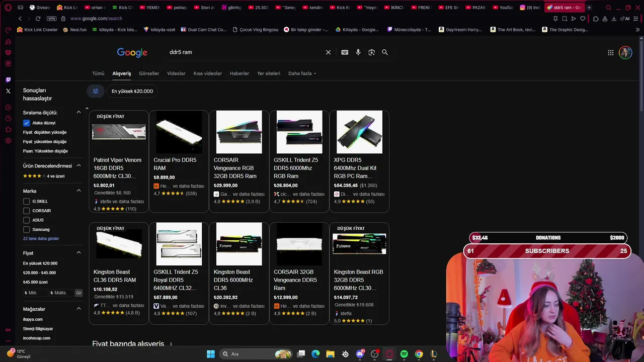This screenshot has width=644, height=362.
Task: Switch to the Videolar search tab
Action: [x=176, y=73]
